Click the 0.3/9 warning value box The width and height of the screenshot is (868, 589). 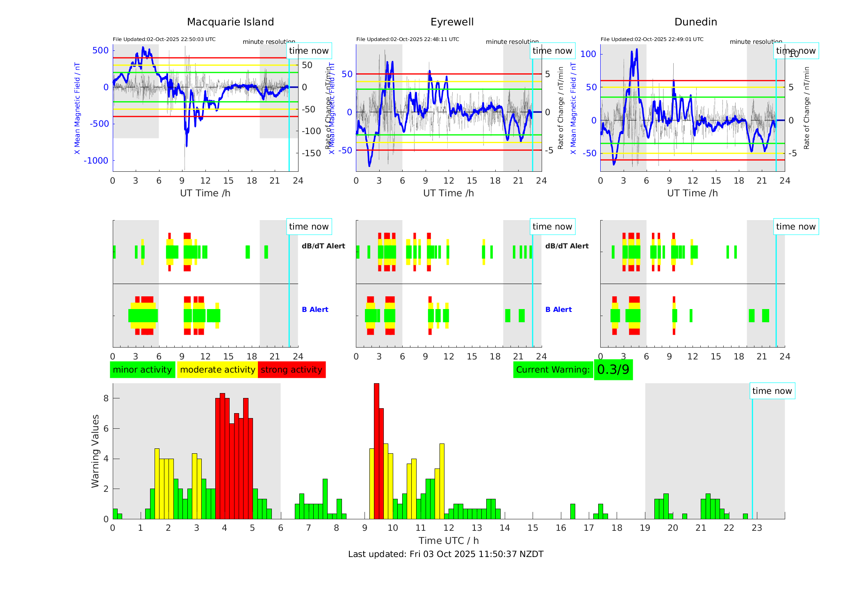coord(613,370)
